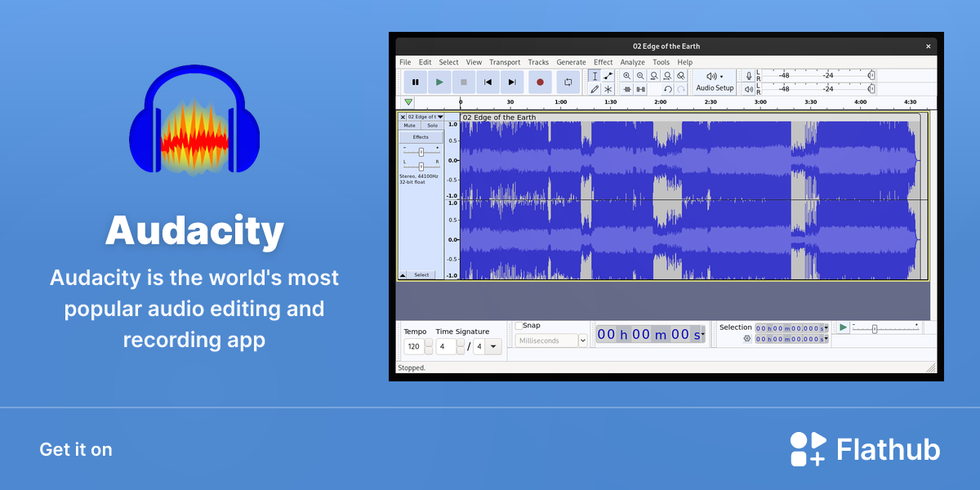Click the Stop transport button
The image size is (980, 490).
464,82
